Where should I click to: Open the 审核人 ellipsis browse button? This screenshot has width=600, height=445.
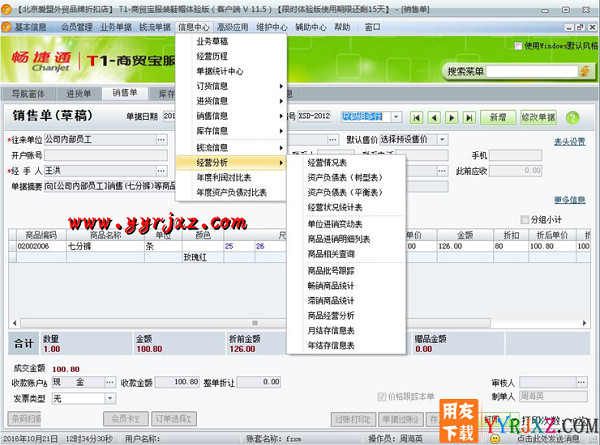(582, 382)
